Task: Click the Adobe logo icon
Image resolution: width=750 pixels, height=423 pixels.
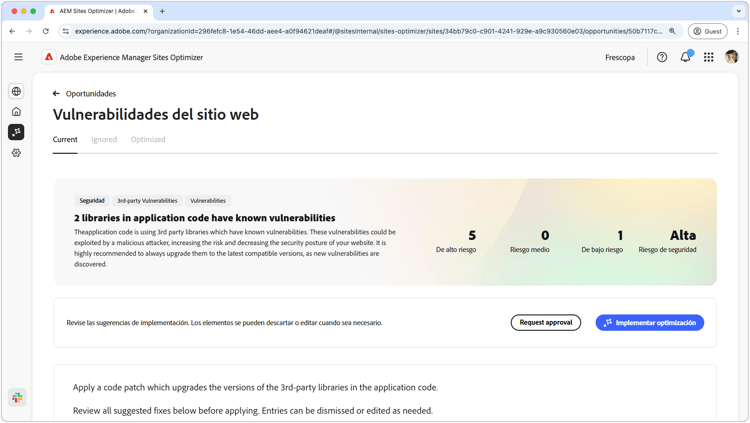Action: pyautogui.click(x=49, y=57)
